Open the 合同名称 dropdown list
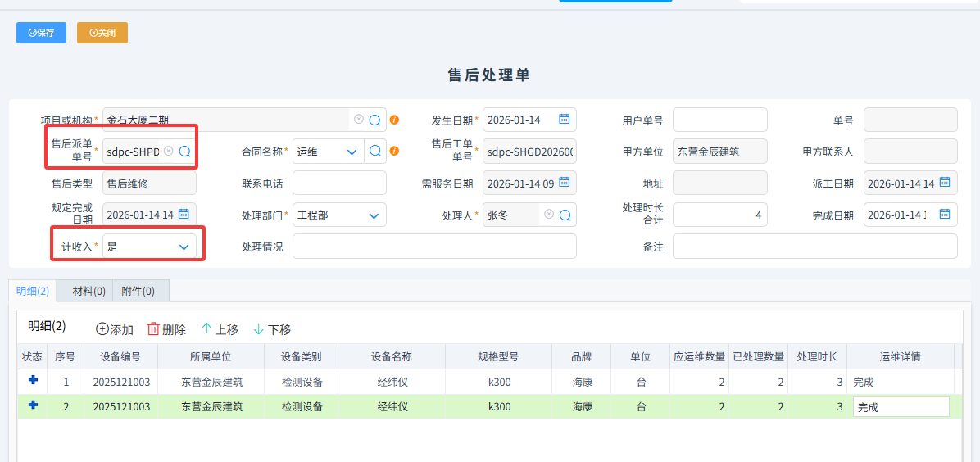980x462 pixels. coord(352,152)
